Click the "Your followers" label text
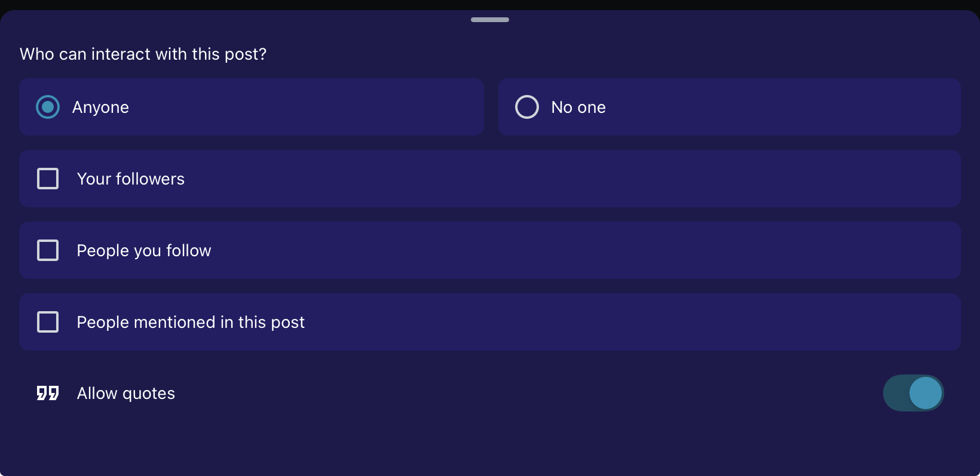This screenshot has height=476, width=980. click(131, 179)
